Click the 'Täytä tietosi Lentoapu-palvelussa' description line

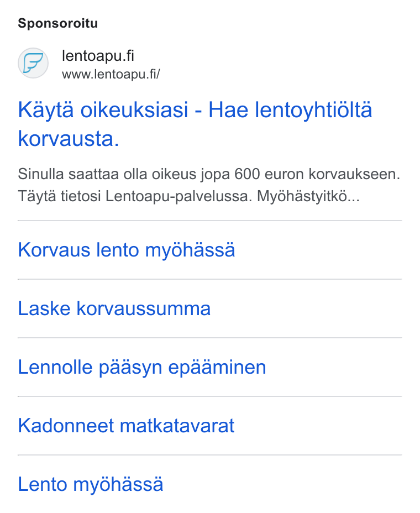coord(135,196)
